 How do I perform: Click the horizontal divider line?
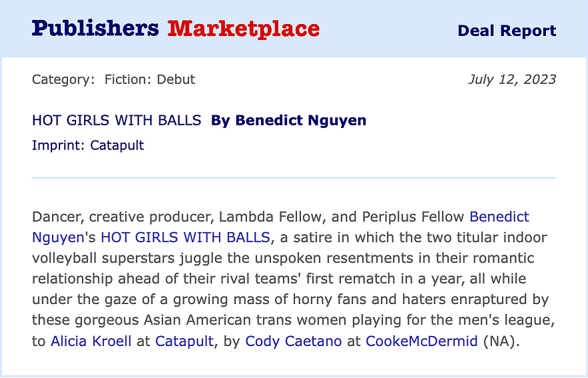(294, 177)
